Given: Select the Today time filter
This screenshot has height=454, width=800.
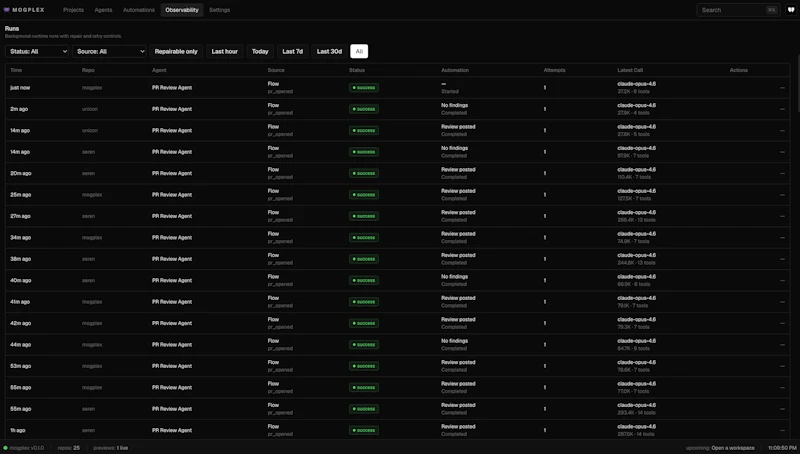Looking at the screenshot, I should click(260, 52).
